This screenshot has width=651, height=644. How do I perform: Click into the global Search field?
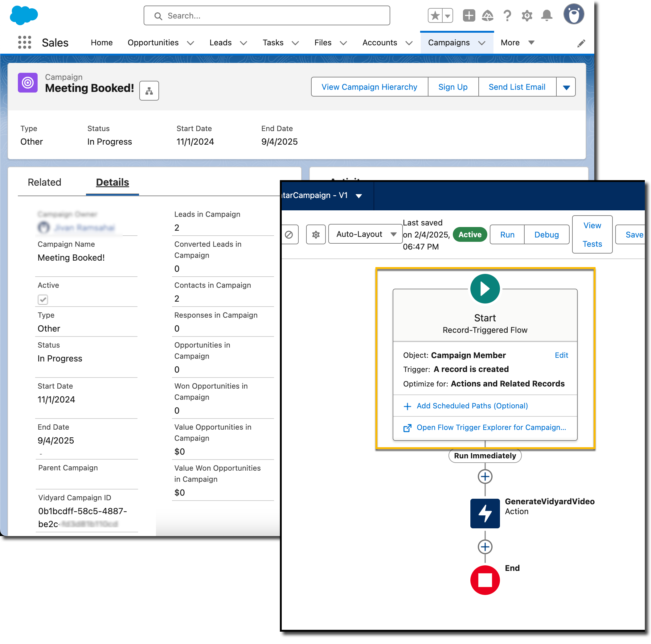(x=266, y=16)
